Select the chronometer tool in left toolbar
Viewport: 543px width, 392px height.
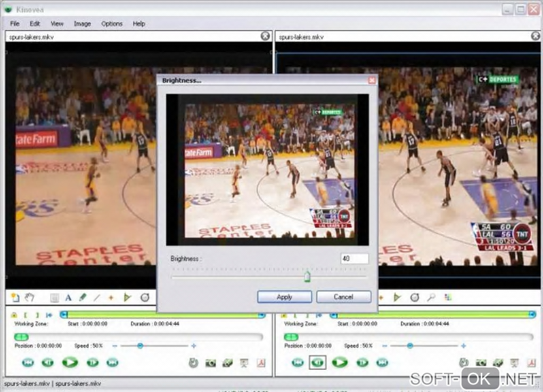pos(145,297)
